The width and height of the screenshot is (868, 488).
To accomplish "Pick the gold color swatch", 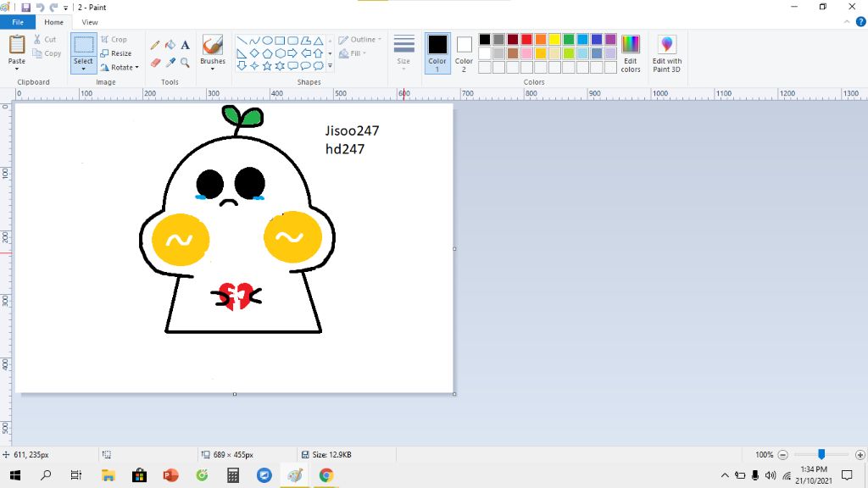I will tap(541, 53).
